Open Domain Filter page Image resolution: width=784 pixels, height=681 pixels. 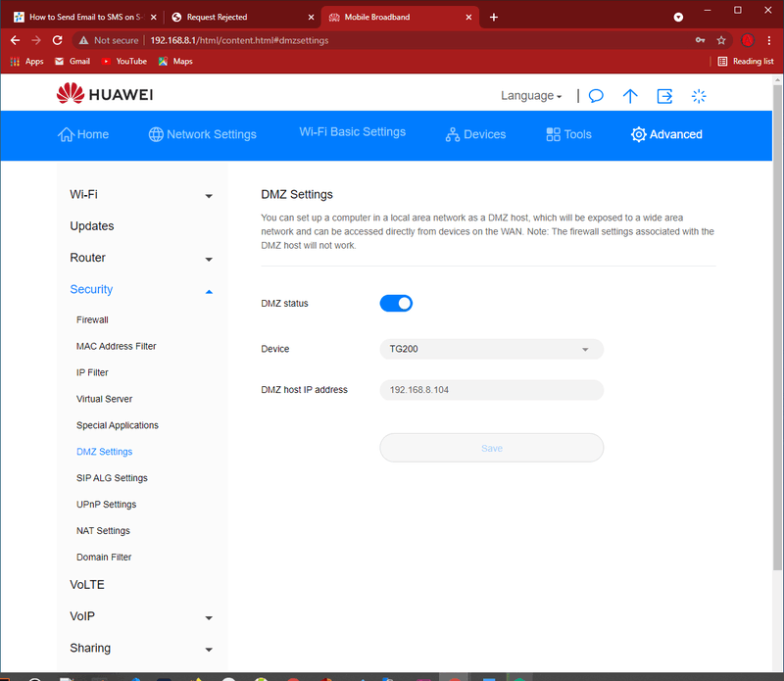(104, 557)
